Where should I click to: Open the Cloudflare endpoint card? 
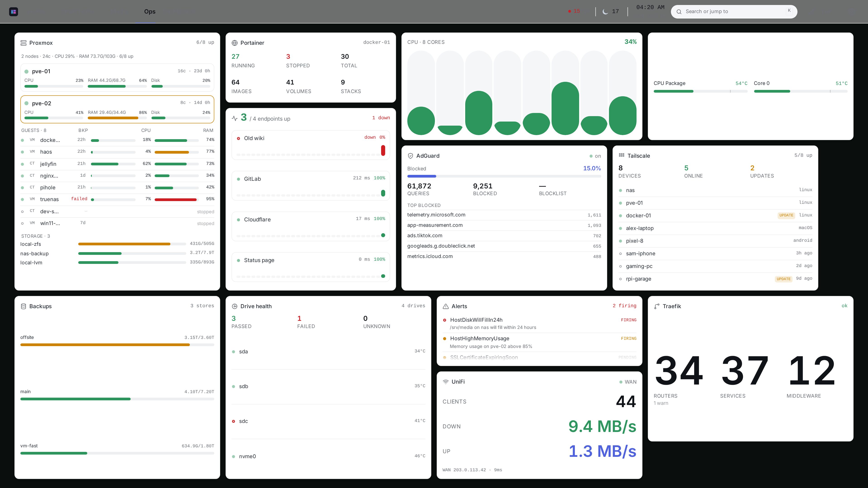(311, 226)
